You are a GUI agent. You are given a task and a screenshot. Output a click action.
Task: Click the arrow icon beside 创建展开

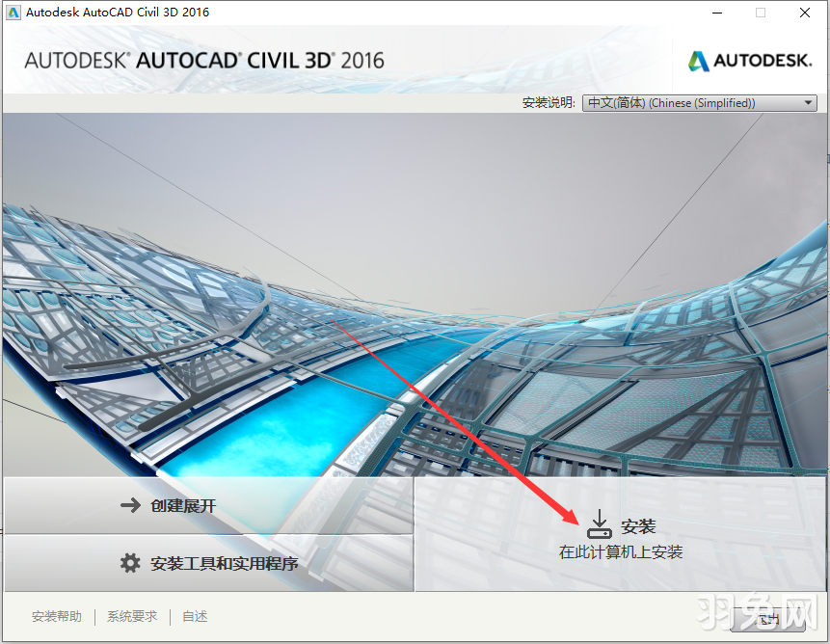(130, 504)
